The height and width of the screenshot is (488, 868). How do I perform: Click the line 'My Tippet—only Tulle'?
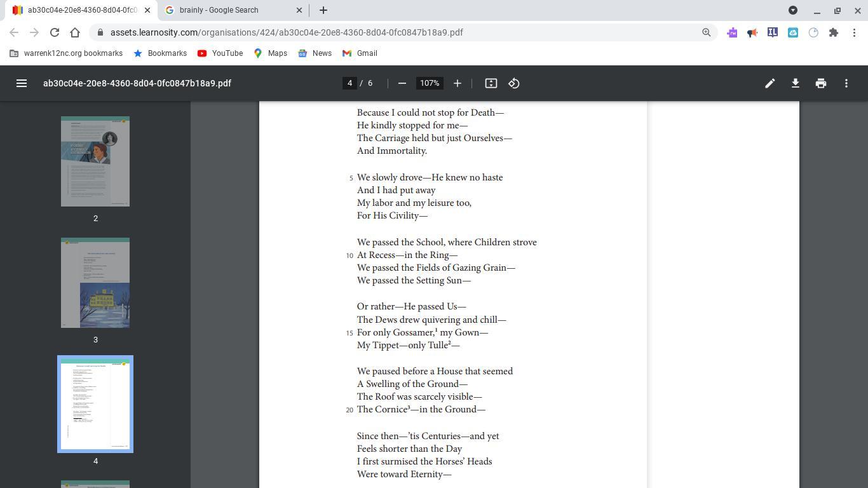click(x=403, y=345)
